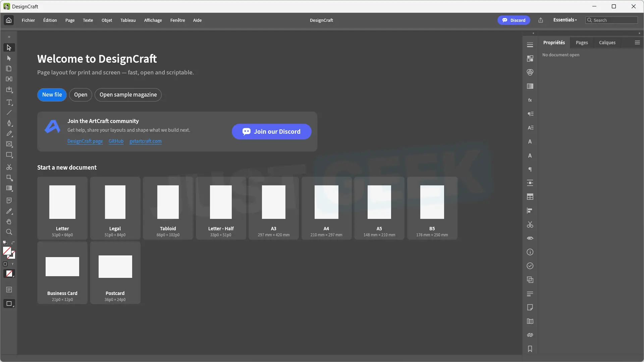
Task: Click the New file button
Action: [x=52, y=95]
